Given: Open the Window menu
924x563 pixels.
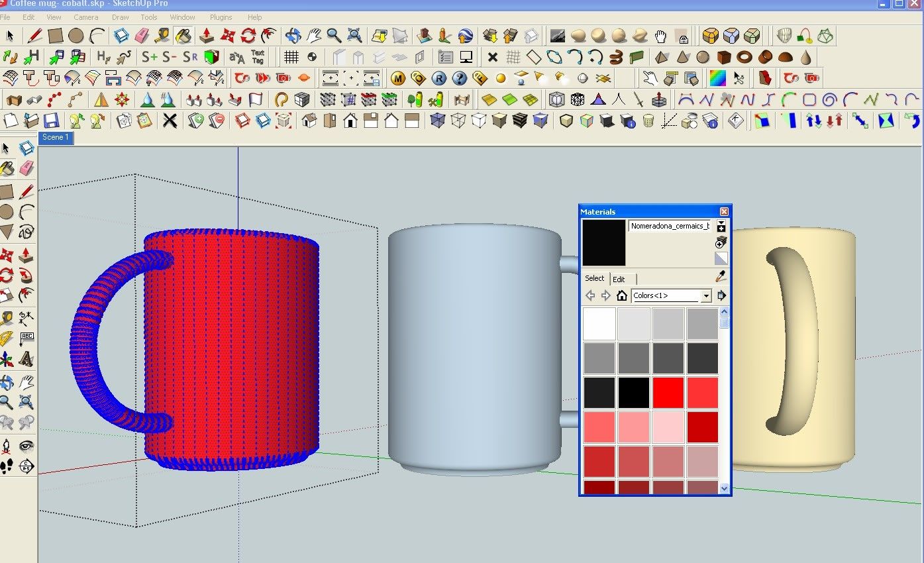Looking at the screenshot, I should coord(182,17).
